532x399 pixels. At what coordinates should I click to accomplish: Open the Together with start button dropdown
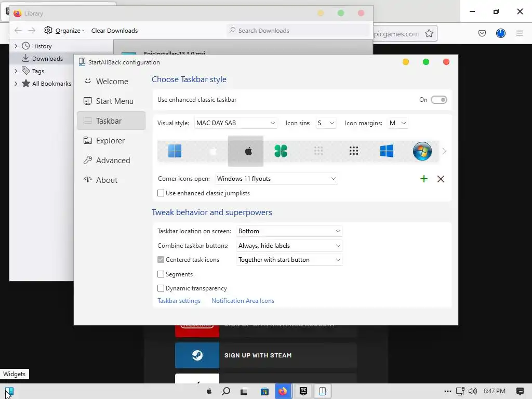[289, 260]
